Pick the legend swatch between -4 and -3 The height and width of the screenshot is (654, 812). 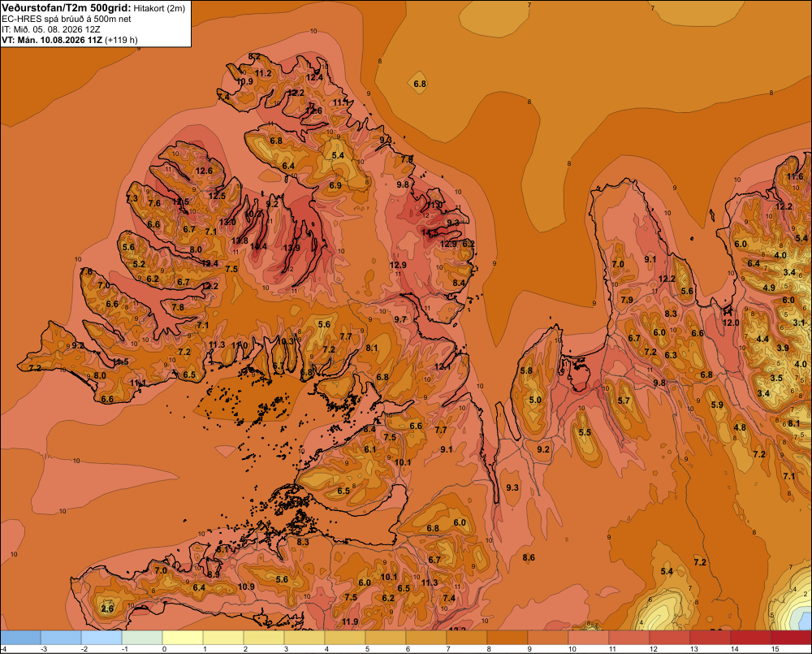point(20,638)
